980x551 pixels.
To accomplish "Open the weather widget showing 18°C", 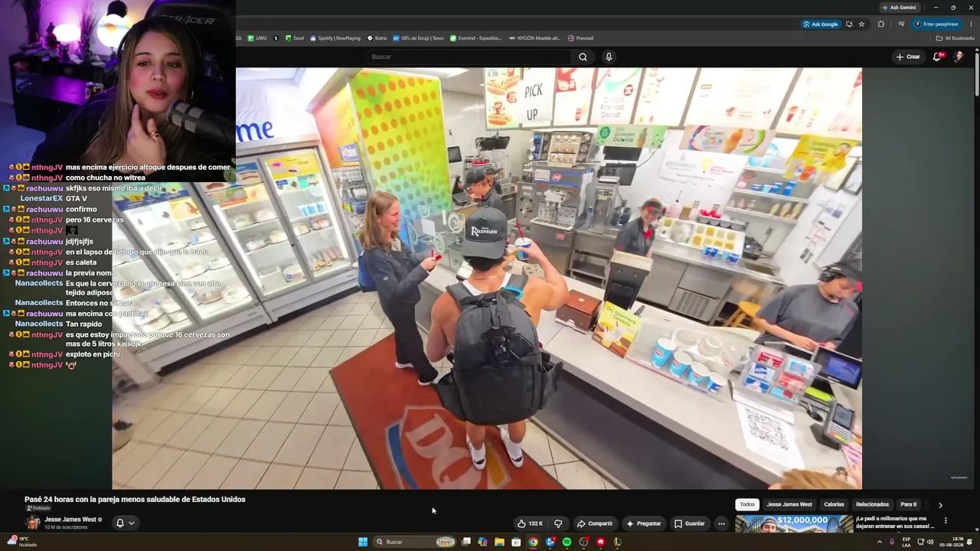I will pos(22,542).
